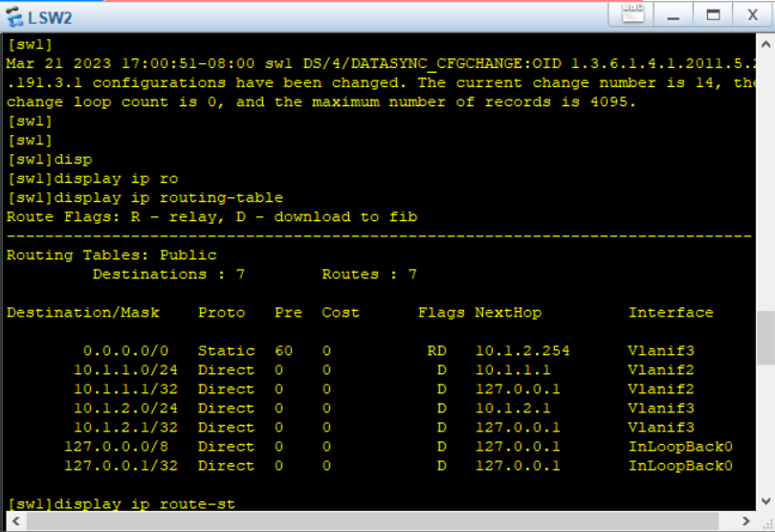Click the Cost column header
The height and width of the screenshot is (532, 775).
click(x=341, y=313)
